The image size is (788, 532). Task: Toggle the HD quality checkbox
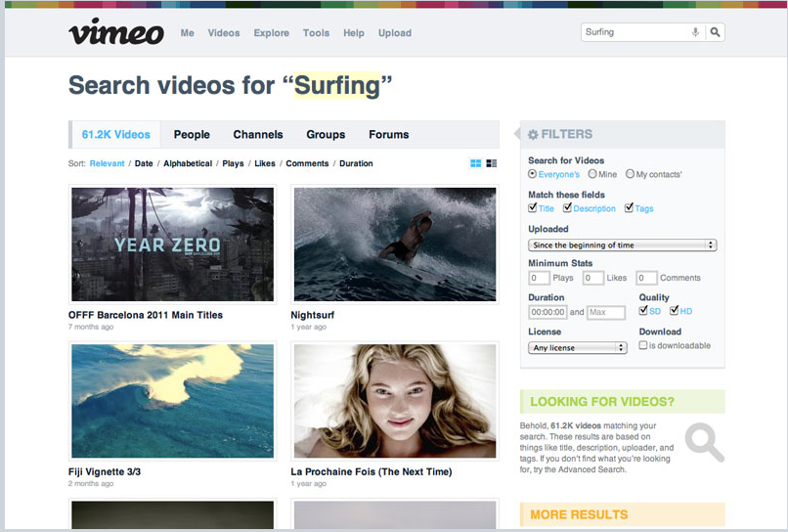[x=674, y=311]
